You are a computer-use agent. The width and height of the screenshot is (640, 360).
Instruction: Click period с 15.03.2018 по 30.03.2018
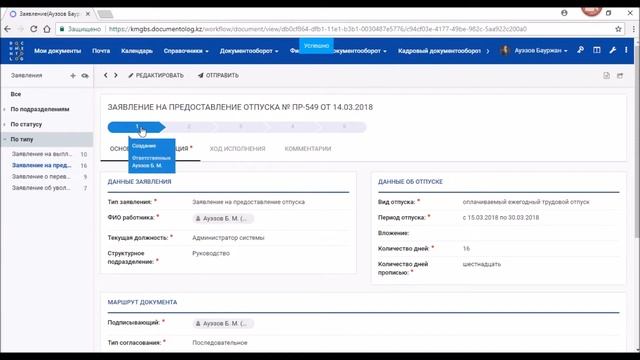(x=501, y=218)
